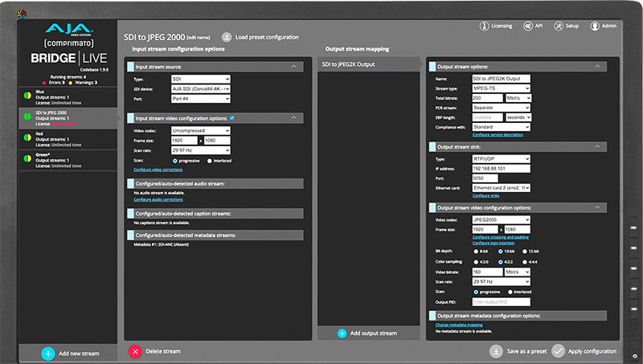643x364 pixels.
Task: Select input scan progressive radio button
Action: pos(175,161)
